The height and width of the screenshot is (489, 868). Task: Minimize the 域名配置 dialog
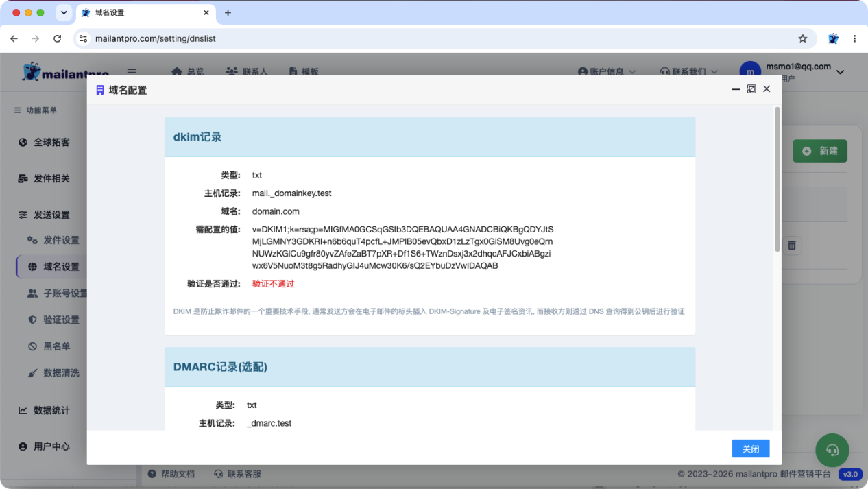[x=736, y=89]
